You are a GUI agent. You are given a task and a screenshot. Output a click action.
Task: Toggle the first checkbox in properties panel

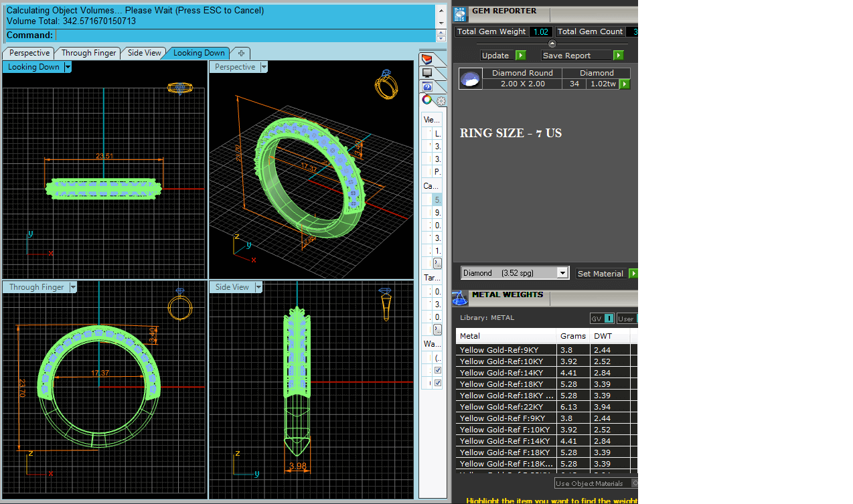tap(438, 370)
